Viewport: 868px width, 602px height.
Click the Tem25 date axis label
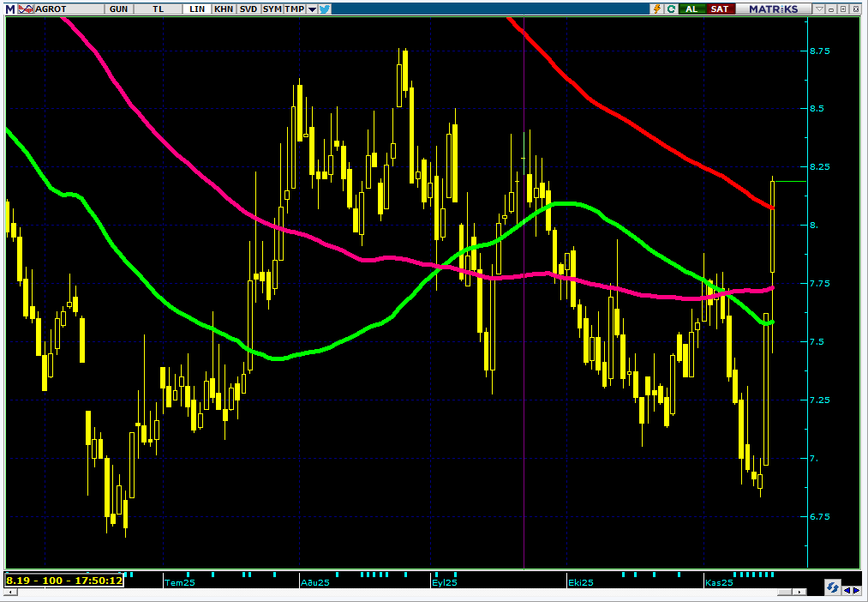[181, 582]
